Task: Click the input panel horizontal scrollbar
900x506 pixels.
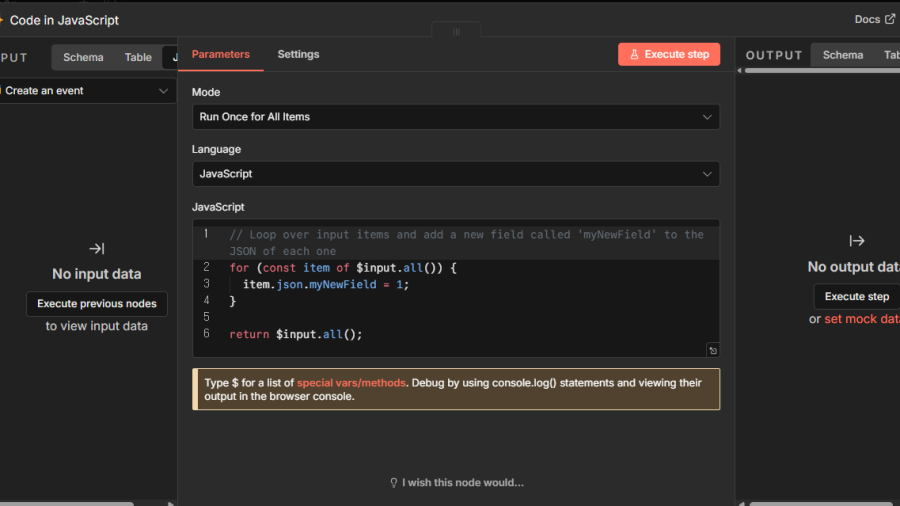Action: 70,503
